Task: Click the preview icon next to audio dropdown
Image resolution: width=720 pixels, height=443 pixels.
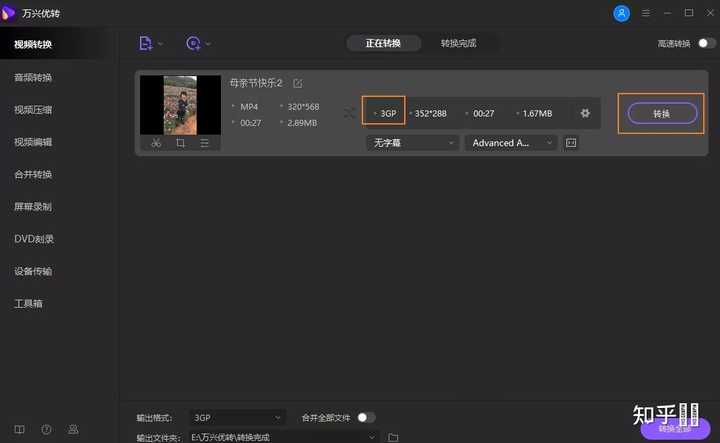Action: click(x=571, y=143)
